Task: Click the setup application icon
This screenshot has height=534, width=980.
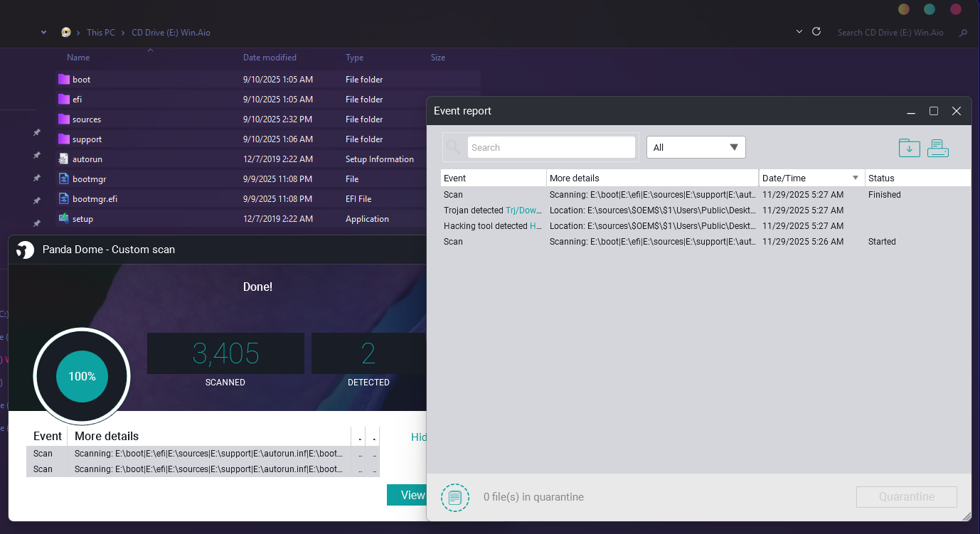Action: pyautogui.click(x=63, y=218)
